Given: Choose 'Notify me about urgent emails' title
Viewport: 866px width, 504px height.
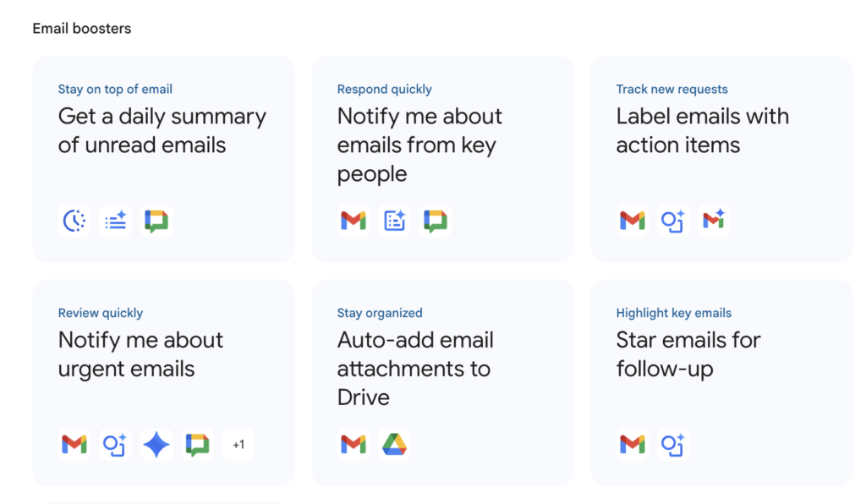Looking at the screenshot, I should 140,354.
